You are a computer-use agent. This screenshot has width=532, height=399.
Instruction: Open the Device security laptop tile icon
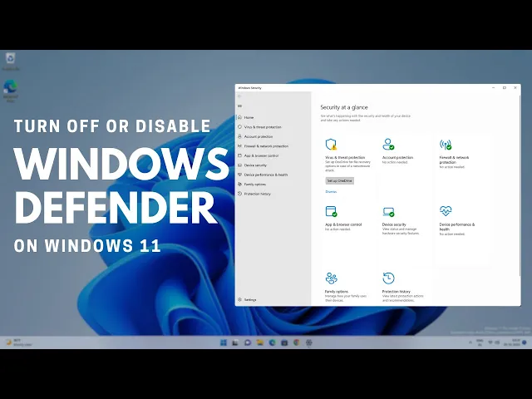click(388, 212)
